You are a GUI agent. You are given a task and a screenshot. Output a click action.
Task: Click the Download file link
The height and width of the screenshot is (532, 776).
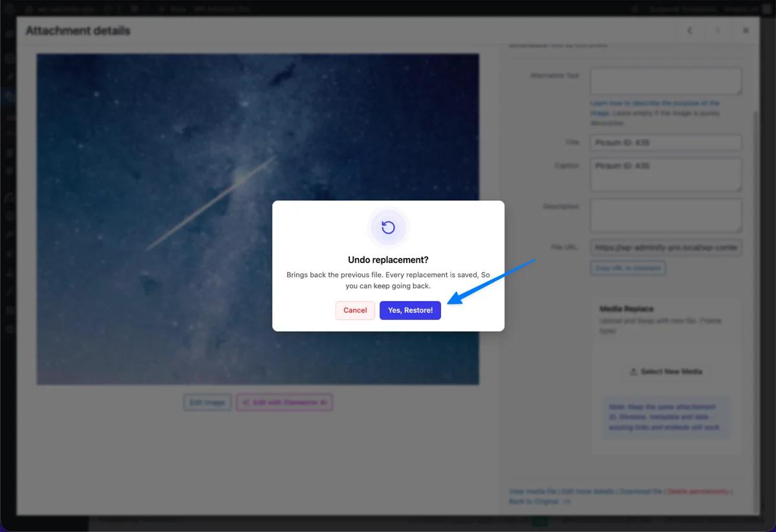(x=640, y=492)
